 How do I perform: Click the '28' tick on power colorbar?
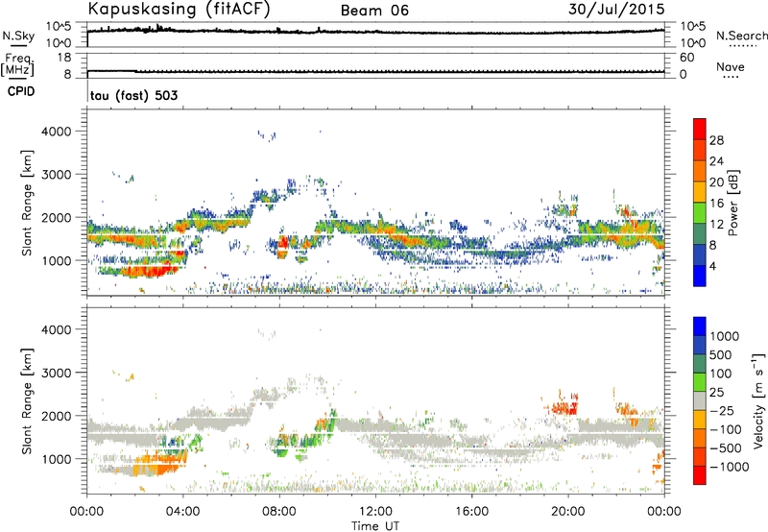pos(716,140)
